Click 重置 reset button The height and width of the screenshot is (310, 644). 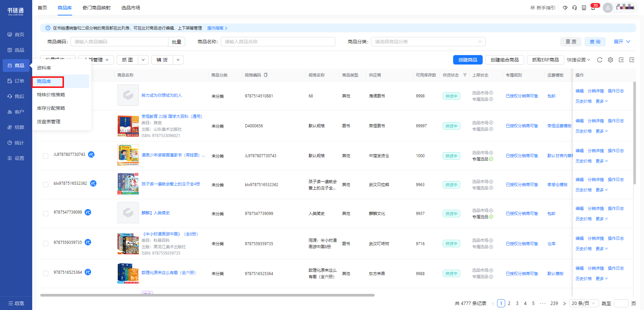571,42
